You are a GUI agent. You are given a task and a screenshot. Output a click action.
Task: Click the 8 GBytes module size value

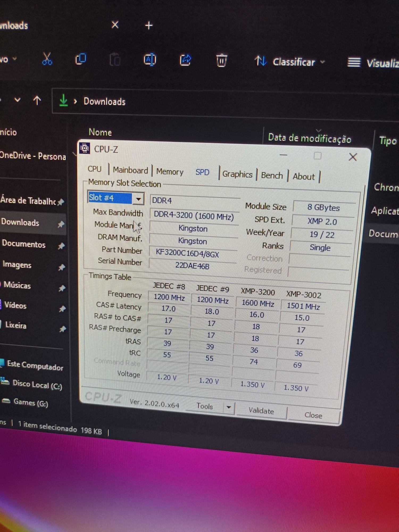coord(323,207)
